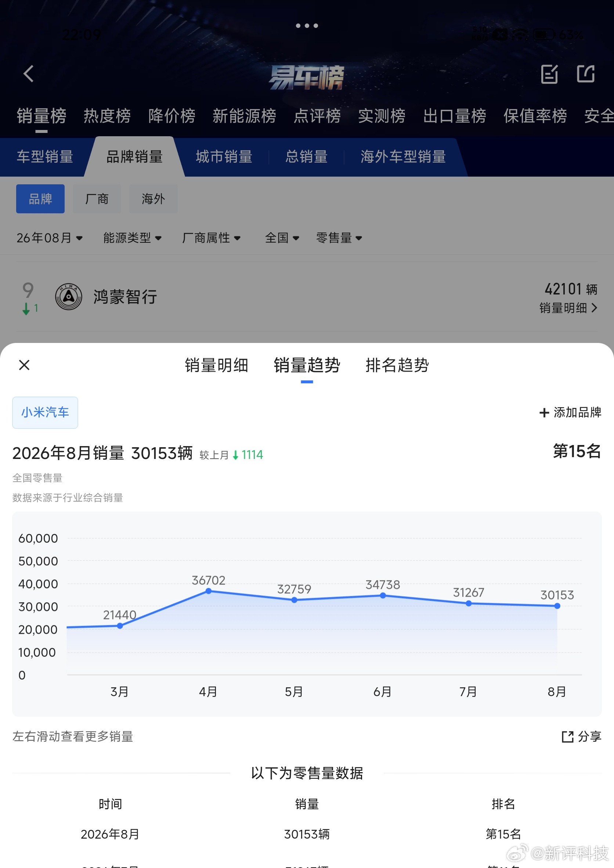Toggle the 厂商 filter button
This screenshot has height=868, width=614.
(x=97, y=199)
